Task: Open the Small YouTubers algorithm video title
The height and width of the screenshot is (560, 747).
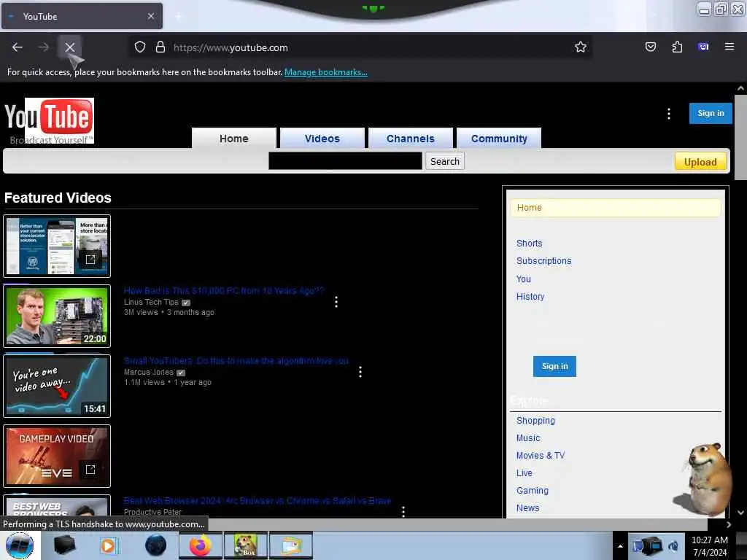Action: pos(236,360)
